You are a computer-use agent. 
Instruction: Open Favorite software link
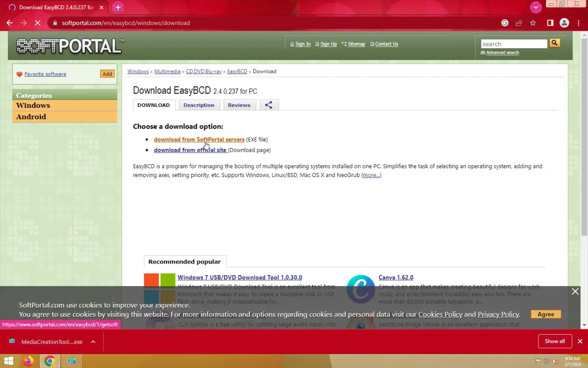point(45,74)
